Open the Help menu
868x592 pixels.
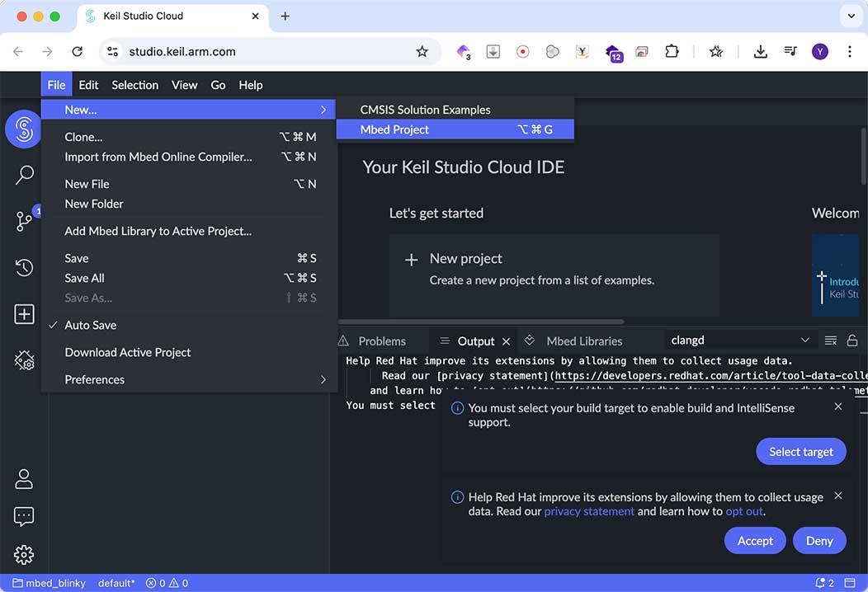251,85
